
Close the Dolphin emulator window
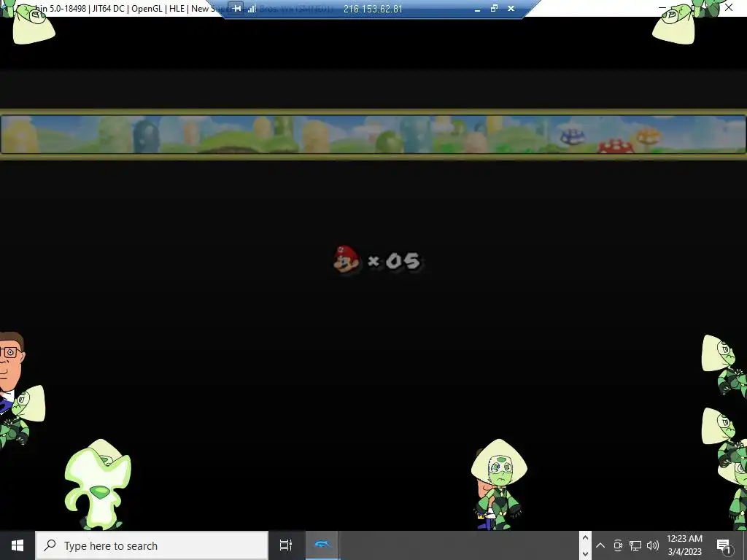click(x=729, y=7)
